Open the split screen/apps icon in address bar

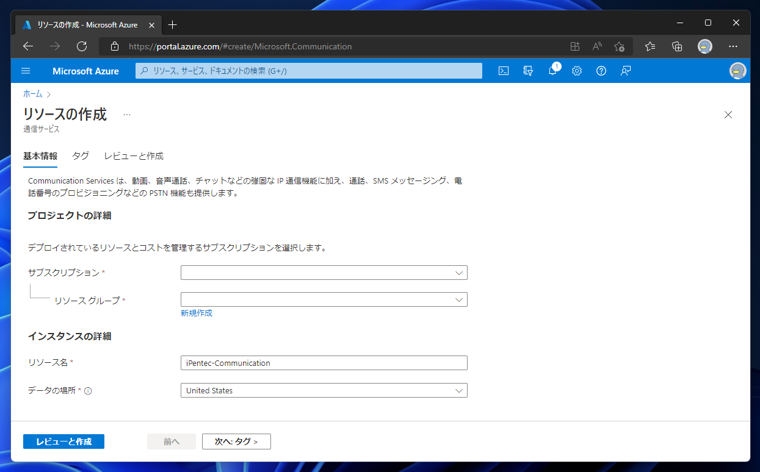tap(575, 47)
